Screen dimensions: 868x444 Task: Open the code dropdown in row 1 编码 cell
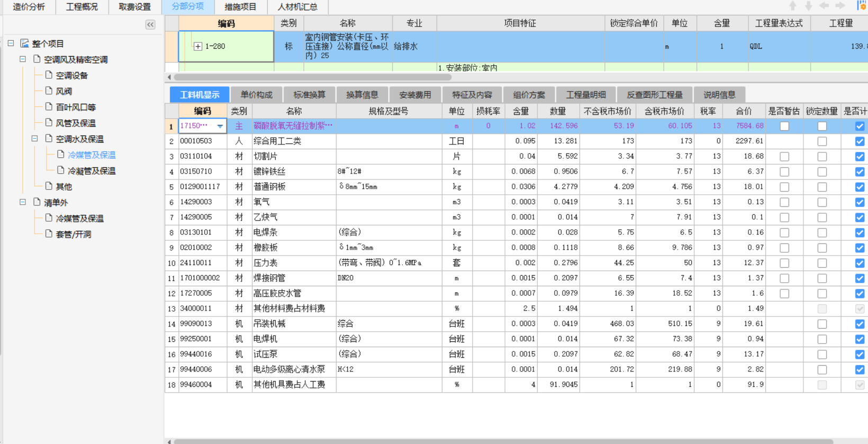pos(220,126)
